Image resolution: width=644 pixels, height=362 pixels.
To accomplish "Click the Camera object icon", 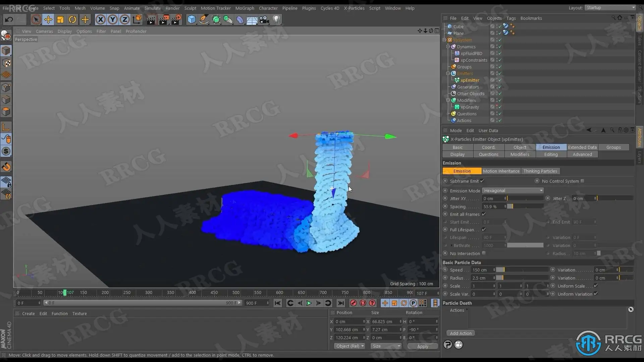I will click(264, 20).
